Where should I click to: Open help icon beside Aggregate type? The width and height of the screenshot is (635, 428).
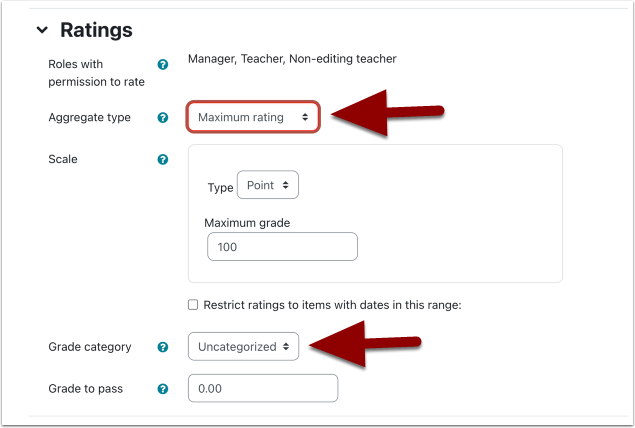163,118
